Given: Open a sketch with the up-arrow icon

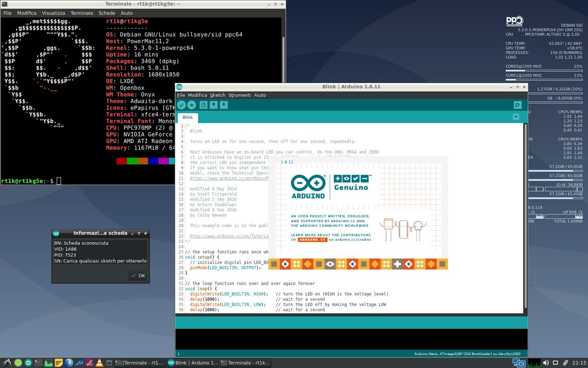Looking at the screenshot, I should [x=214, y=105].
